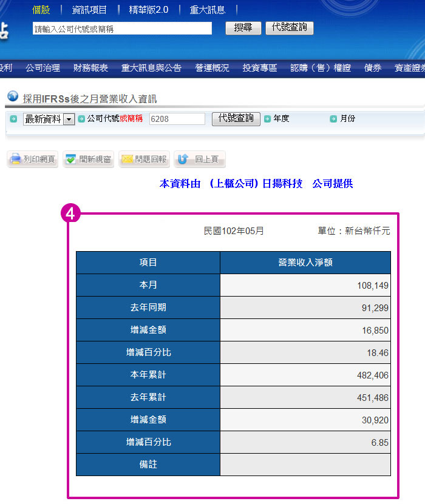
Task: Switch to the 個股 tab
Action: click(42, 10)
